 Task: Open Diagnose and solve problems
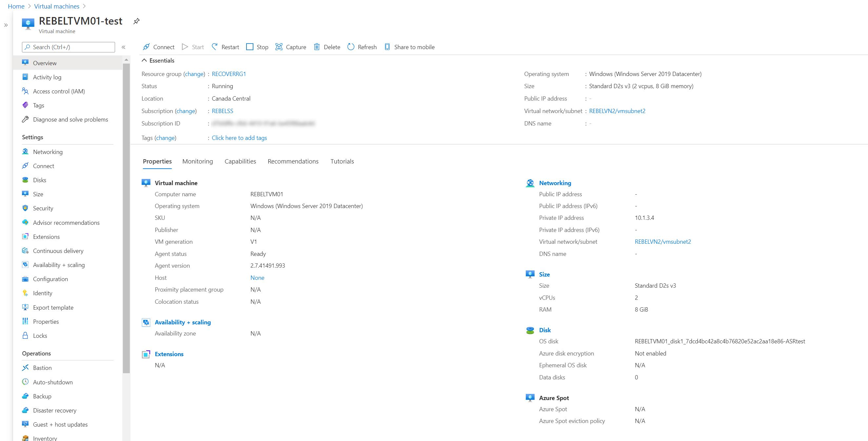(x=70, y=120)
